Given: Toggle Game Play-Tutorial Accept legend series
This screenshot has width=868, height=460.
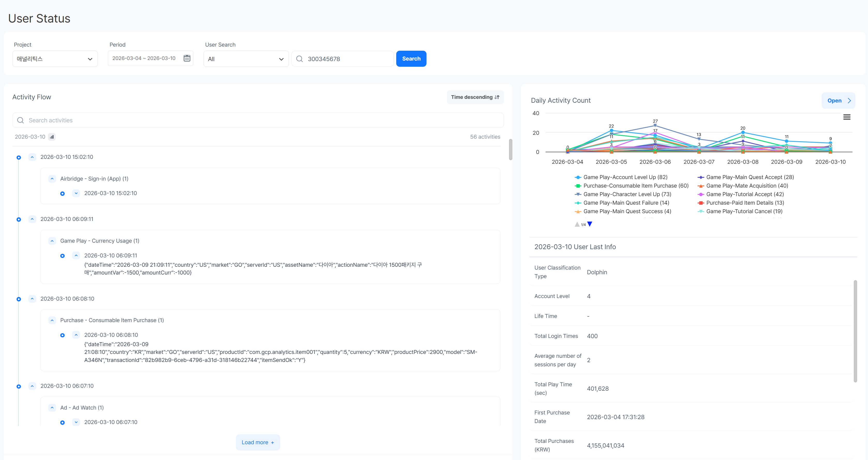Looking at the screenshot, I should (x=740, y=194).
